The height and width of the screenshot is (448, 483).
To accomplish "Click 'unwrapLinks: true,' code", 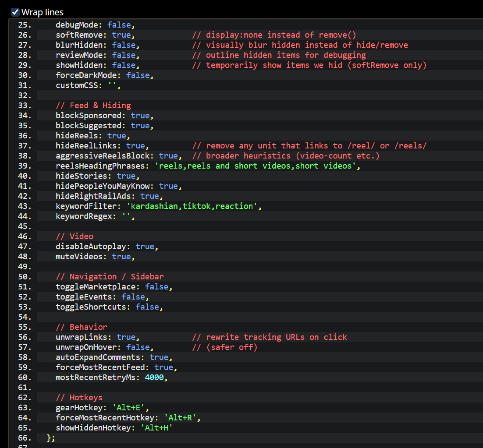I will pos(98,338).
